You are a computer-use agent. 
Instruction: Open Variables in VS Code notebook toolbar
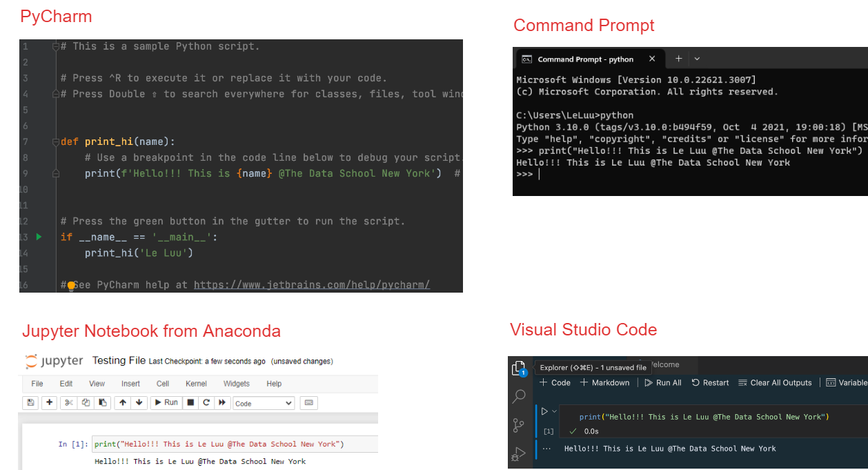847,382
